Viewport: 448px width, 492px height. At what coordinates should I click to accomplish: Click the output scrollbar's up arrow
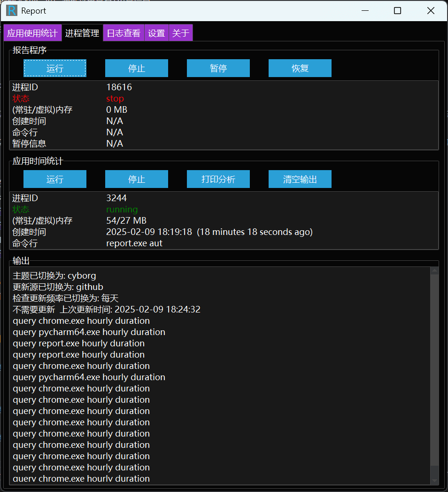point(434,271)
